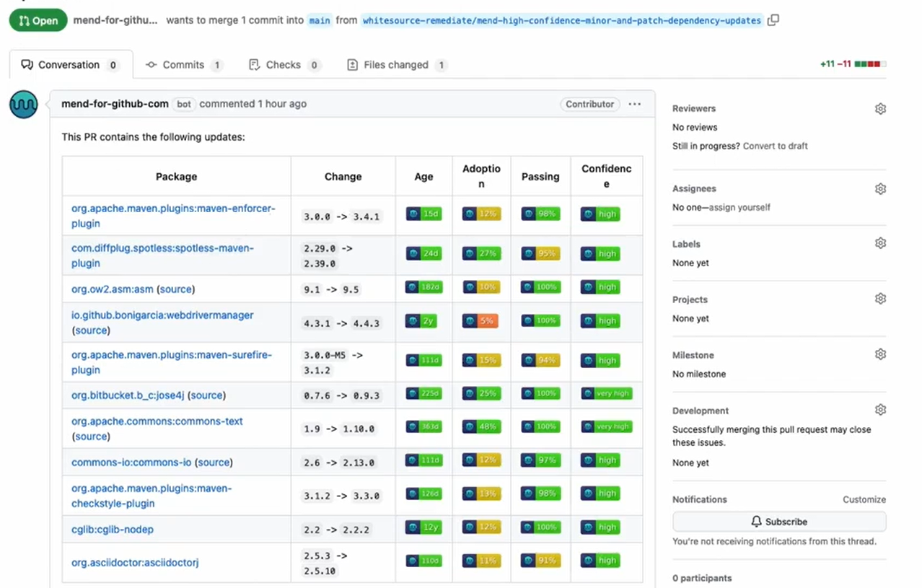This screenshot has height=588, width=922.
Task: Click the Subscribe notifications button
Action: click(779, 522)
